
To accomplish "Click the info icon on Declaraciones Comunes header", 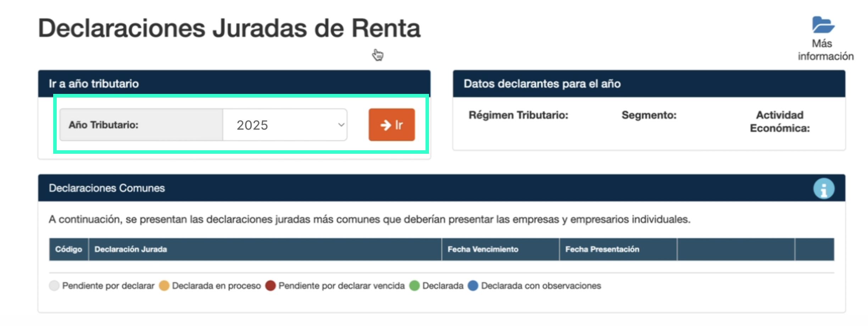I will click(824, 188).
